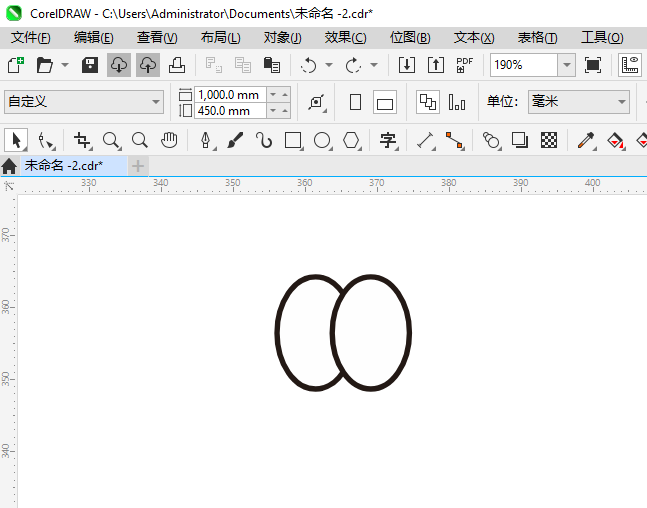
Task: Select the Zoom magnifier tool
Action: click(x=111, y=140)
